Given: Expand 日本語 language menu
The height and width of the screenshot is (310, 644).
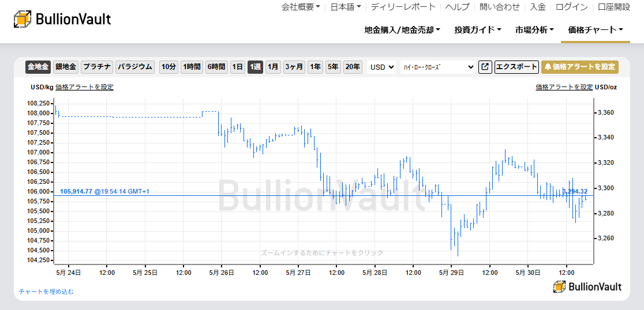Looking at the screenshot, I should 346,7.
